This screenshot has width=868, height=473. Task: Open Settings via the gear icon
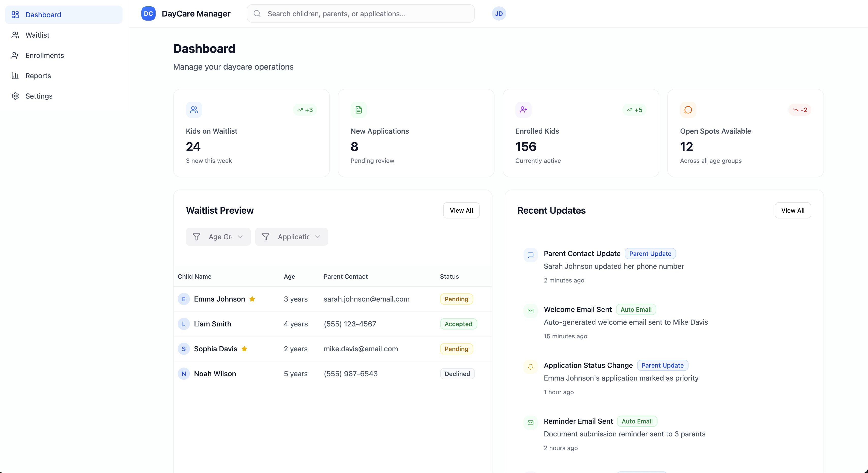point(16,96)
